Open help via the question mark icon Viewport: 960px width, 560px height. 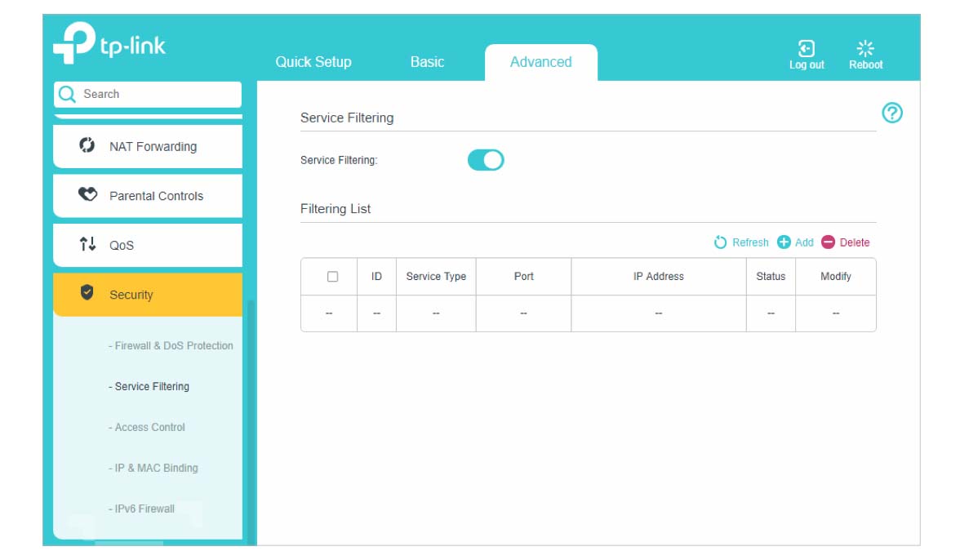pyautogui.click(x=891, y=113)
